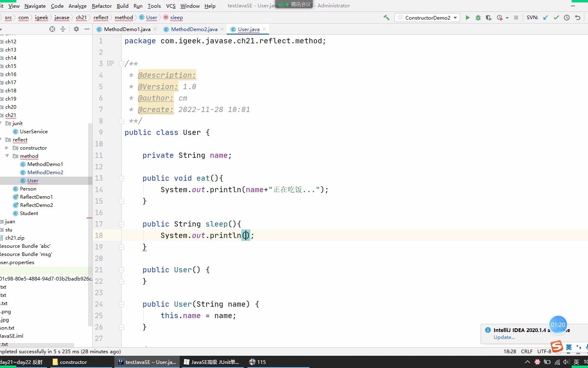Click the red error marker in the editor stripe

(89, 218)
